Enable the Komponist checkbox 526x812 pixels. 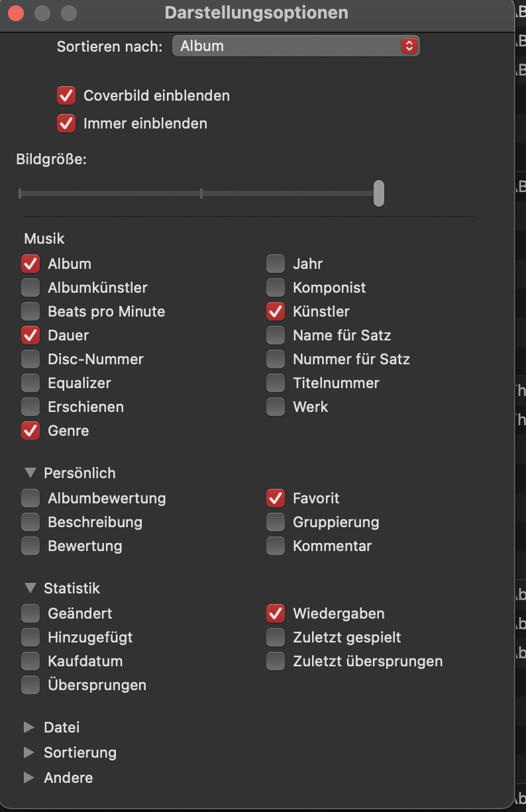tap(276, 287)
